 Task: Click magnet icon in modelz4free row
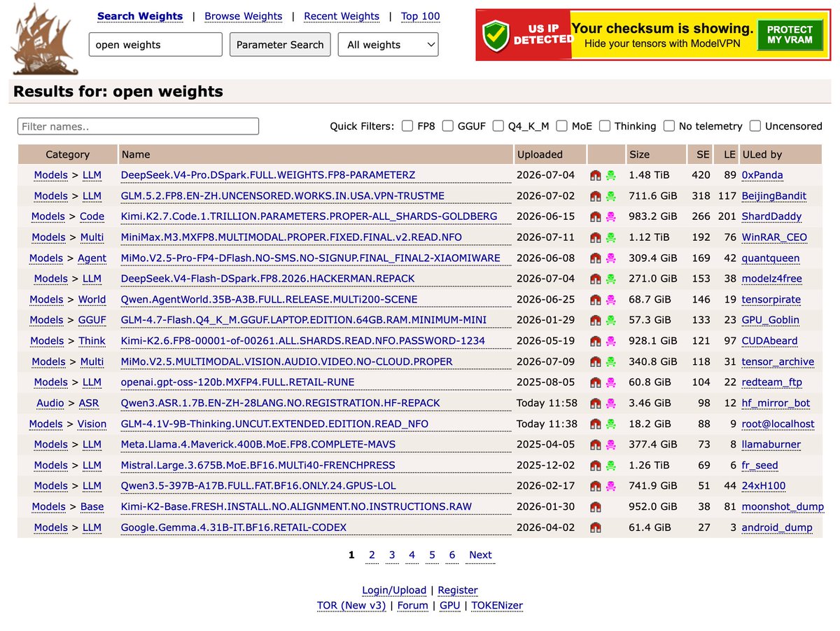click(596, 279)
